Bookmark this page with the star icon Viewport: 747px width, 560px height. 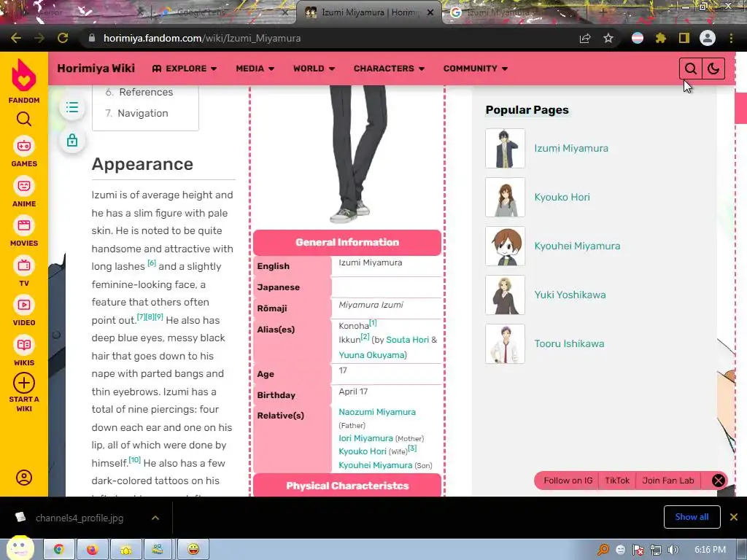tap(608, 38)
